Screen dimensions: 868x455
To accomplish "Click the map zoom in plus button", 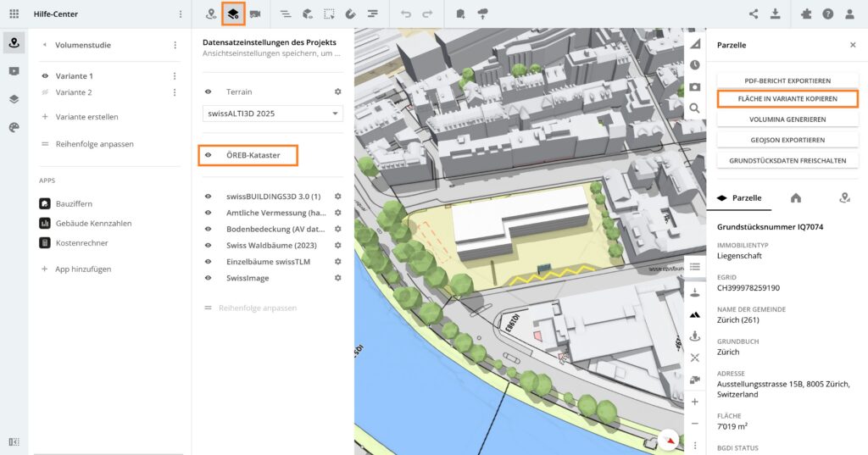I will pos(695,402).
